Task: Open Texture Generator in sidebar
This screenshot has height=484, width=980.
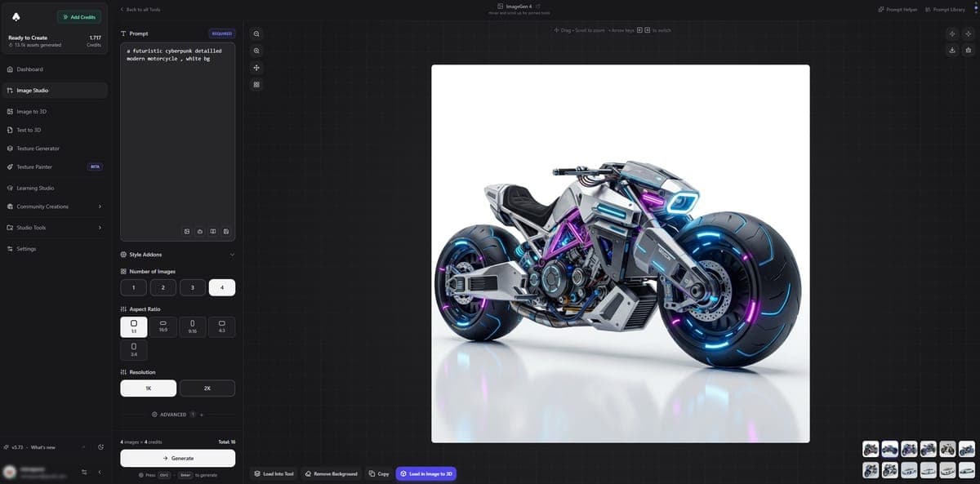Action: 54,149
